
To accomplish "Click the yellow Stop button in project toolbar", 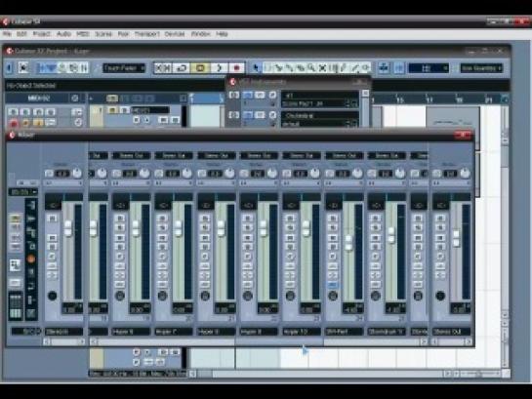I will (200, 67).
